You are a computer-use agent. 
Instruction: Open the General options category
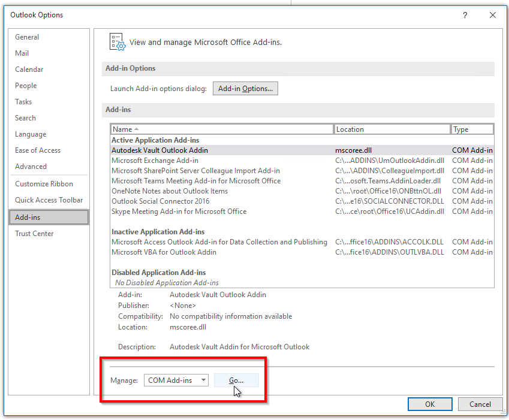tap(27, 37)
